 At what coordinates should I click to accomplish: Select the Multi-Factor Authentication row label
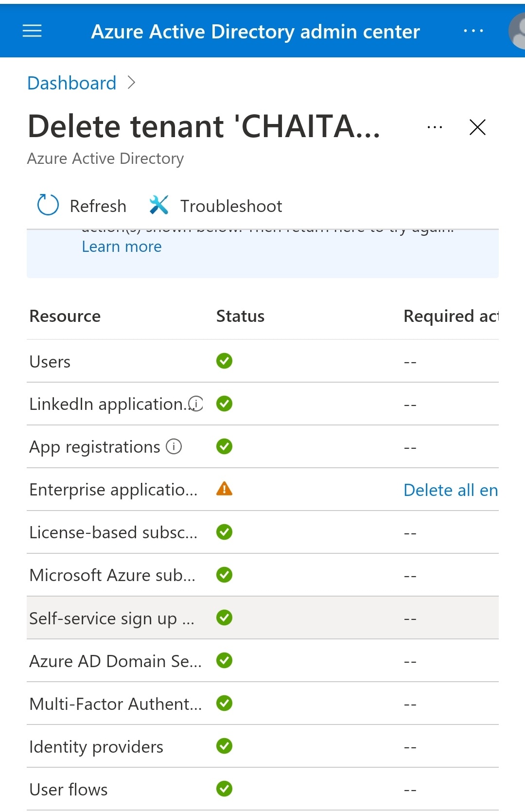[115, 704]
